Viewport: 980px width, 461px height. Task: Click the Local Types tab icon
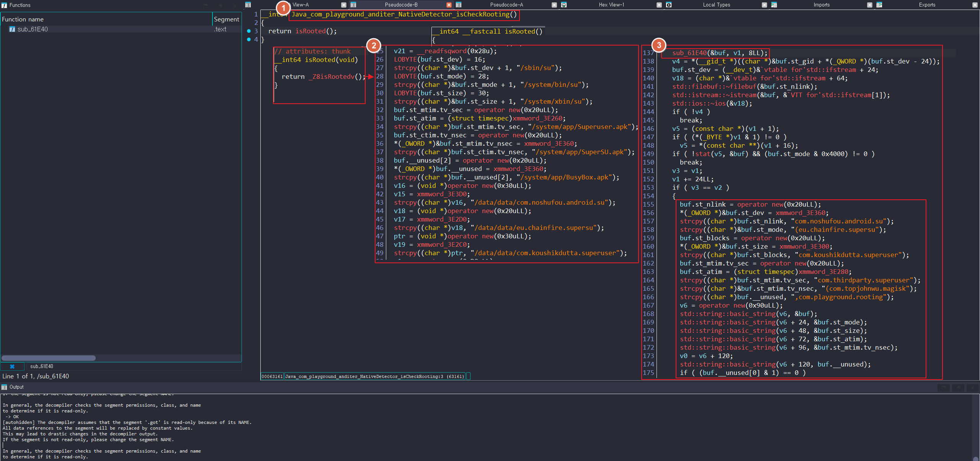coord(669,5)
